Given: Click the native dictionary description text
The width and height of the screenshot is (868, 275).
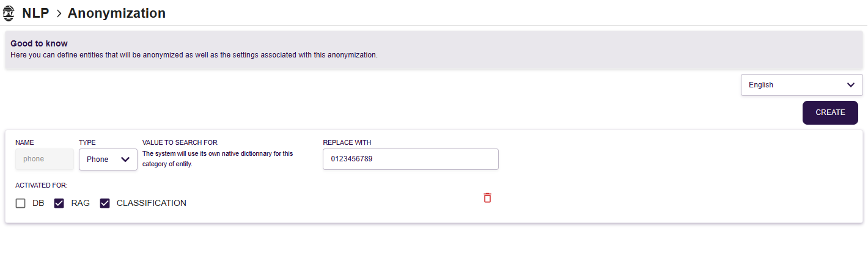Looking at the screenshot, I should (218, 159).
